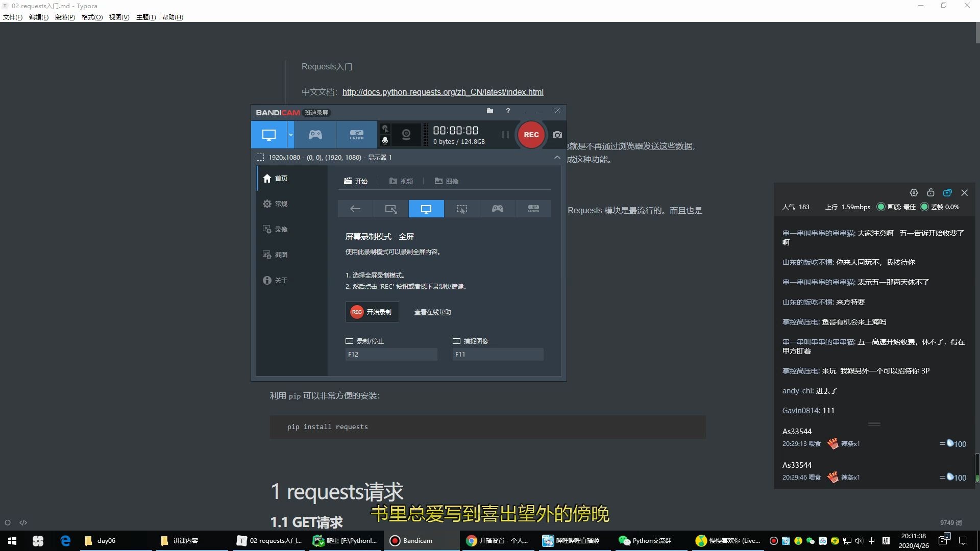This screenshot has width=980, height=551.
Task: Open Bandicam output folder icon
Action: 489,111
